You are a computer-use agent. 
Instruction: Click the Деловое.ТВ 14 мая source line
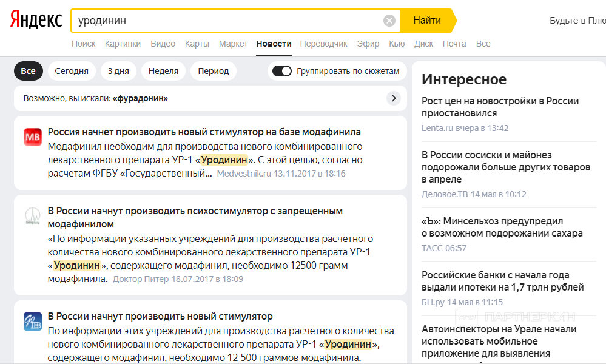pos(474,194)
